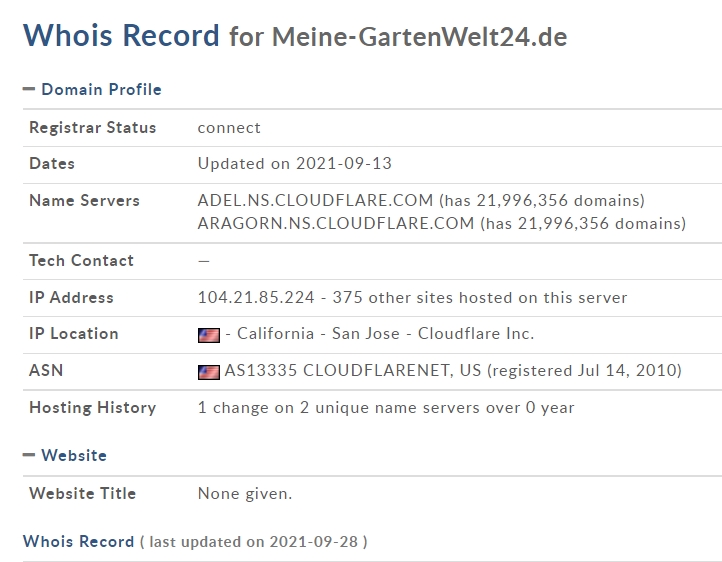Viewport: 722px width, 562px height.
Task: Click the Website Title None given text
Action: [x=245, y=494]
